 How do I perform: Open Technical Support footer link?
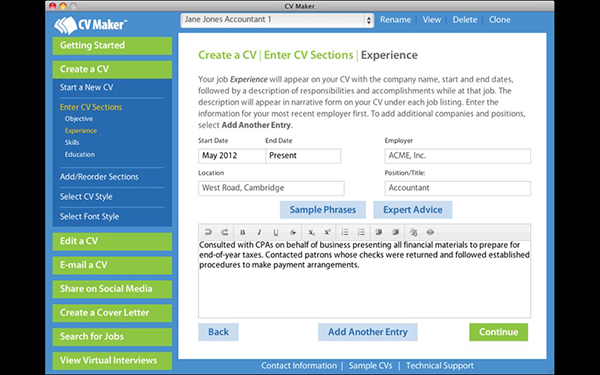click(x=440, y=366)
